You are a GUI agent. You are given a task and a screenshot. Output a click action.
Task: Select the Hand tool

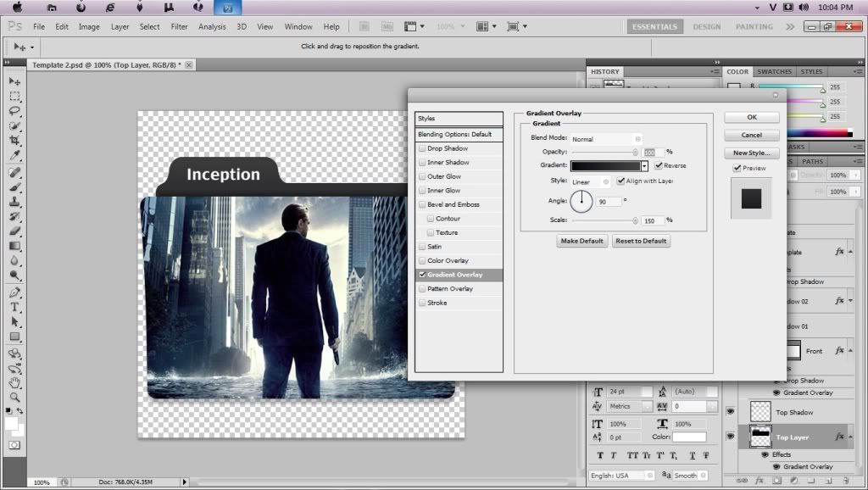[14, 382]
